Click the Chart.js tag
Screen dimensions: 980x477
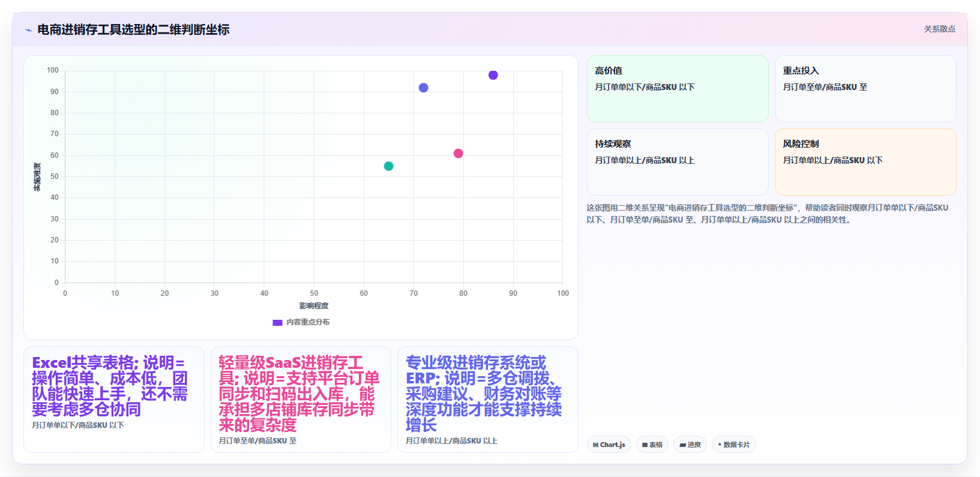(609, 445)
